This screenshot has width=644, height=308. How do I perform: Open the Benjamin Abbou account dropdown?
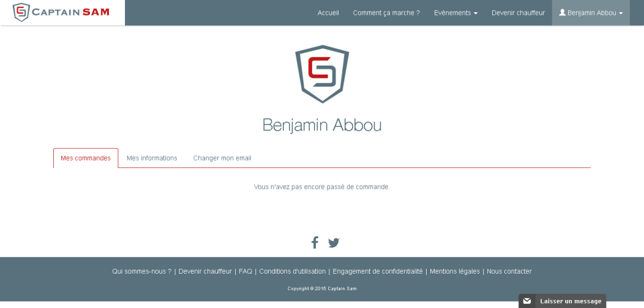tap(591, 13)
